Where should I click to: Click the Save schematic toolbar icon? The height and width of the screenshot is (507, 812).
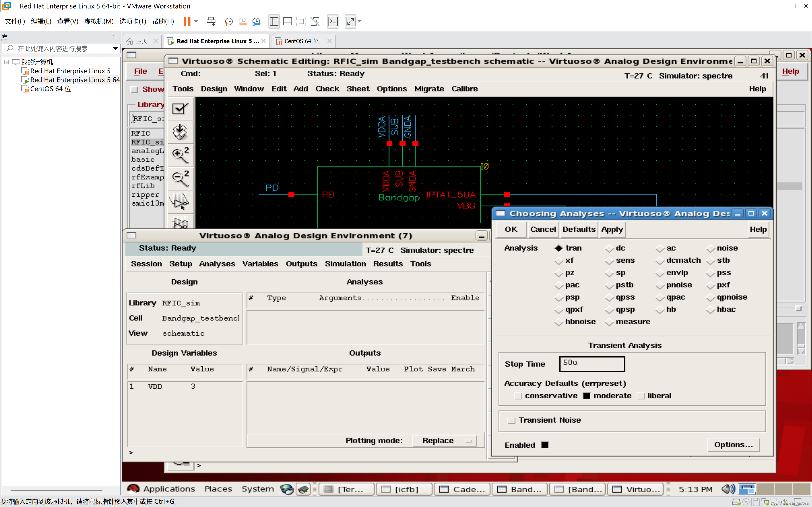click(180, 132)
